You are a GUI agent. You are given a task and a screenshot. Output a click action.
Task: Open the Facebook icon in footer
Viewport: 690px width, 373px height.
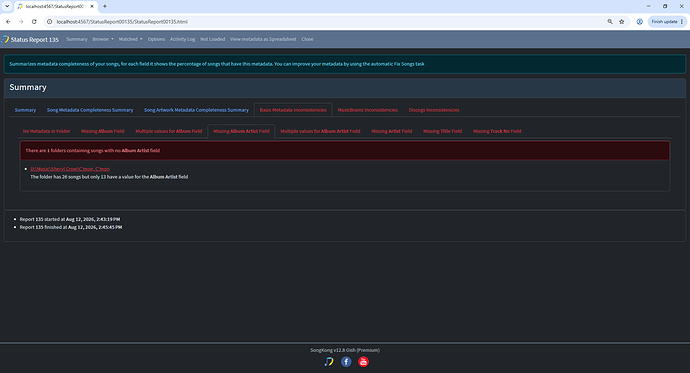[x=346, y=362]
